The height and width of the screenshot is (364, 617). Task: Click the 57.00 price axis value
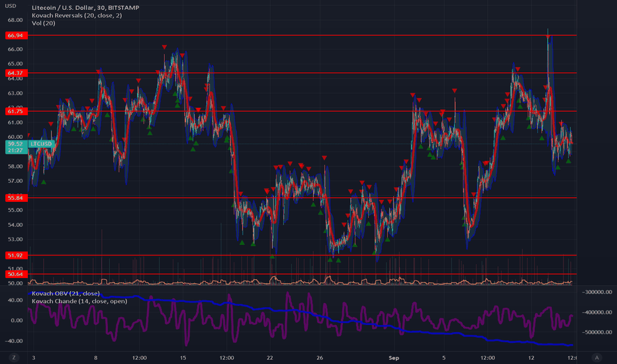tap(15, 181)
